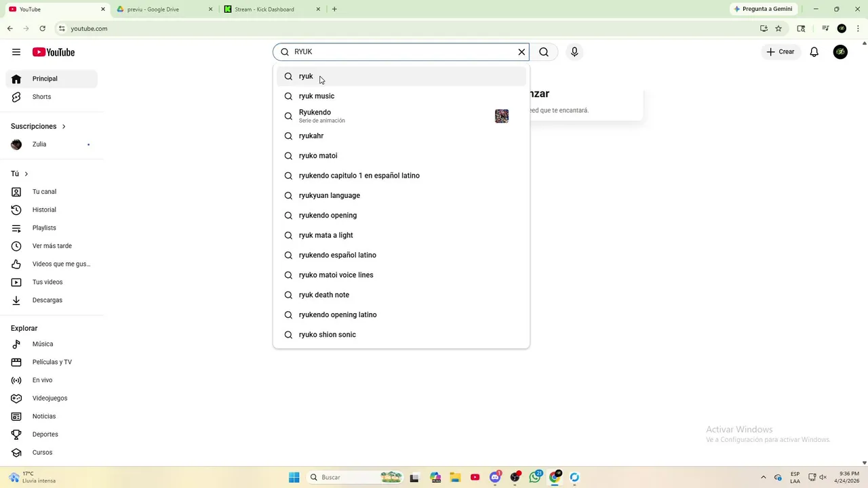Open the YouTube account avatar menu
The image size is (868, 488).
point(840,52)
